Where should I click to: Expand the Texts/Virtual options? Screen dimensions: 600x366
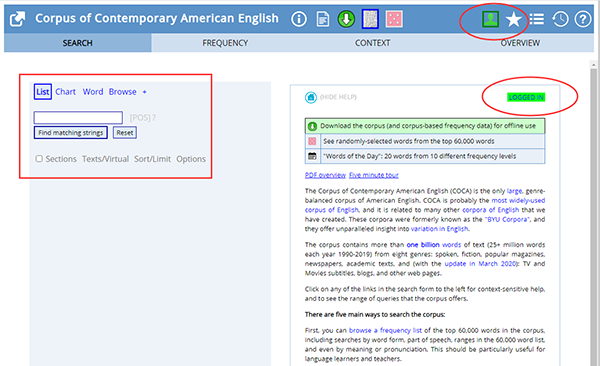point(105,159)
